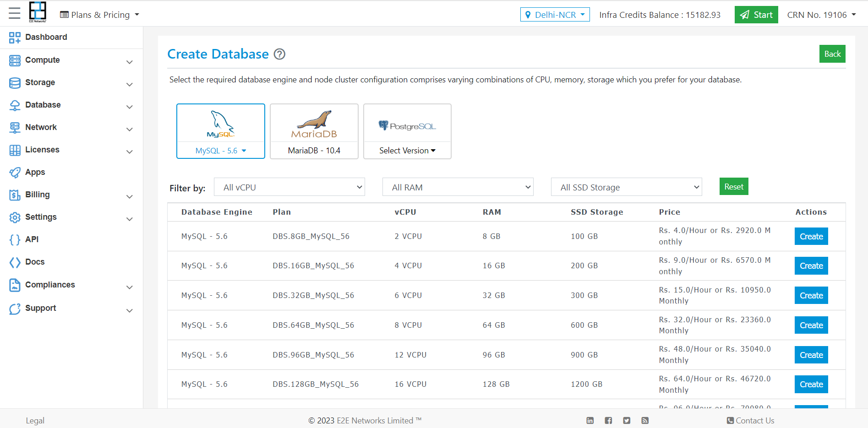Open the Contact Us link
868x428 pixels.
coord(750,421)
